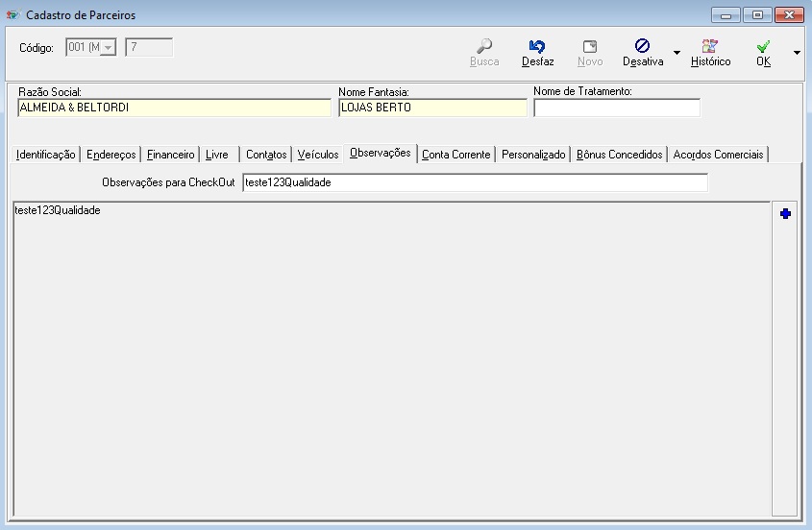Click the Novo button label
The height and width of the screenshot is (530, 812).
(590, 61)
